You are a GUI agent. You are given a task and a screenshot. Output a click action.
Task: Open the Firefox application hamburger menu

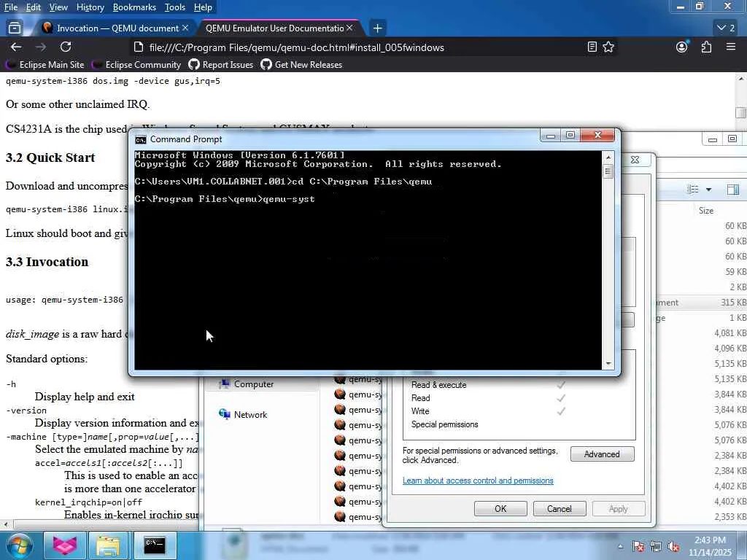(x=731, y=47)
